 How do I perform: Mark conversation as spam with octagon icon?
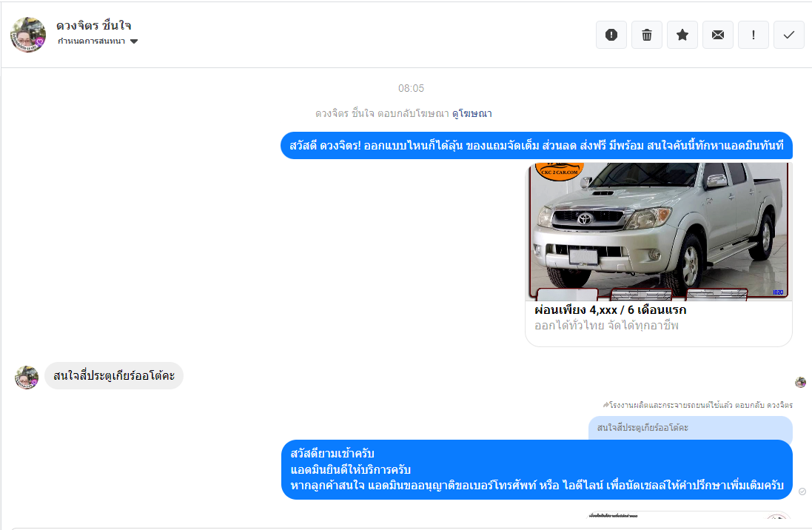tap(611, 35)
